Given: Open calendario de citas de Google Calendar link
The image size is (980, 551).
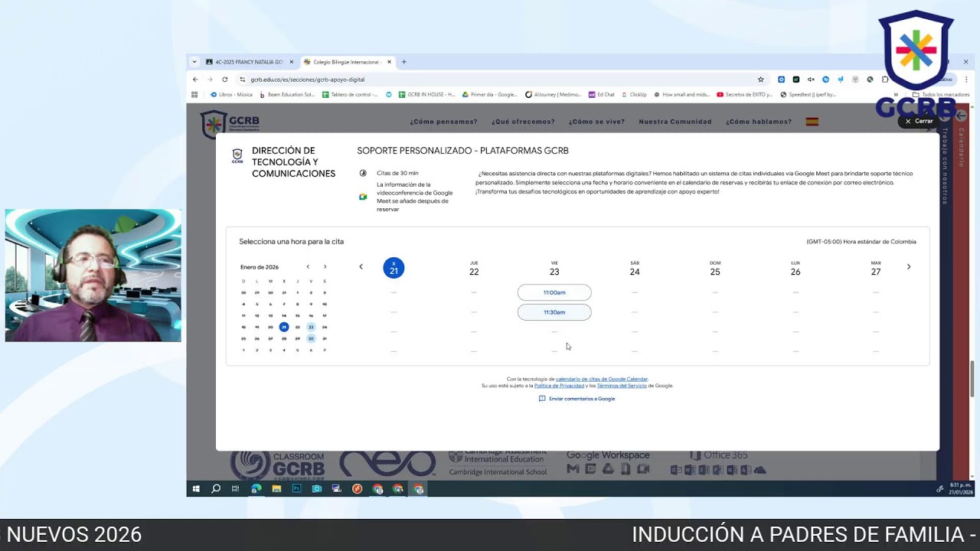Looking at the screenshot, I should (x=602, y=379).
